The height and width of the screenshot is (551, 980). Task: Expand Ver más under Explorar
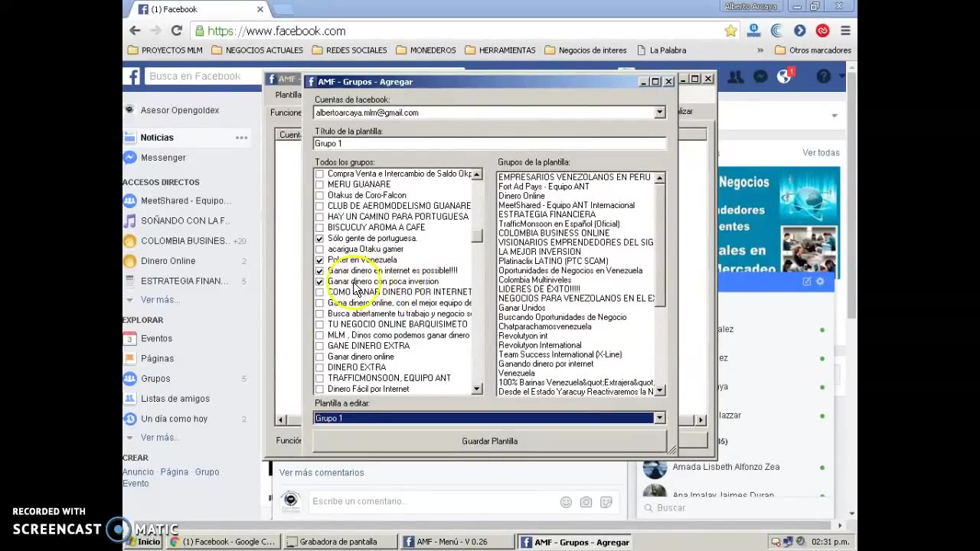(158, 438)
